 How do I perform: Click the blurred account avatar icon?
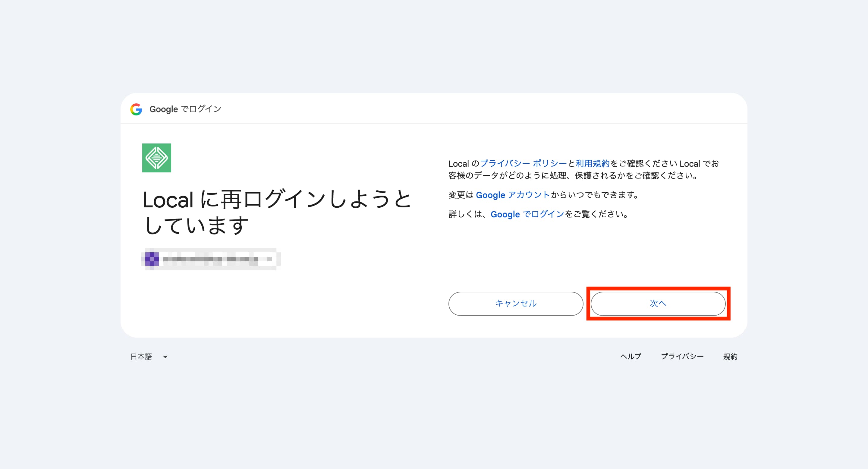click(152, 259)
